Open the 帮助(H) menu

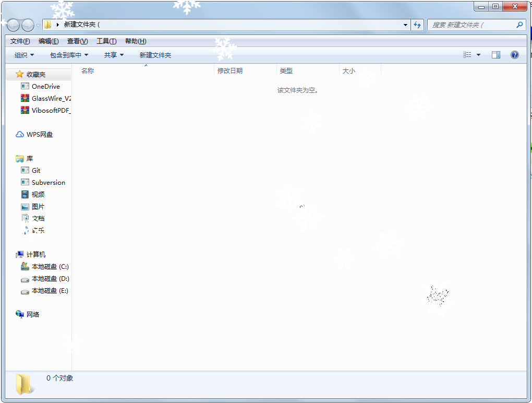pos(136,41)
